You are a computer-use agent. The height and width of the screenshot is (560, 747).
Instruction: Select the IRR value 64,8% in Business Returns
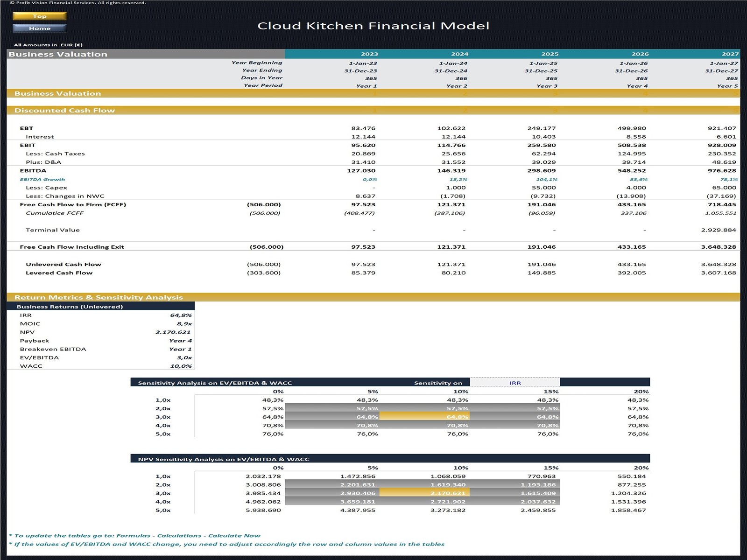click(181, 315)
